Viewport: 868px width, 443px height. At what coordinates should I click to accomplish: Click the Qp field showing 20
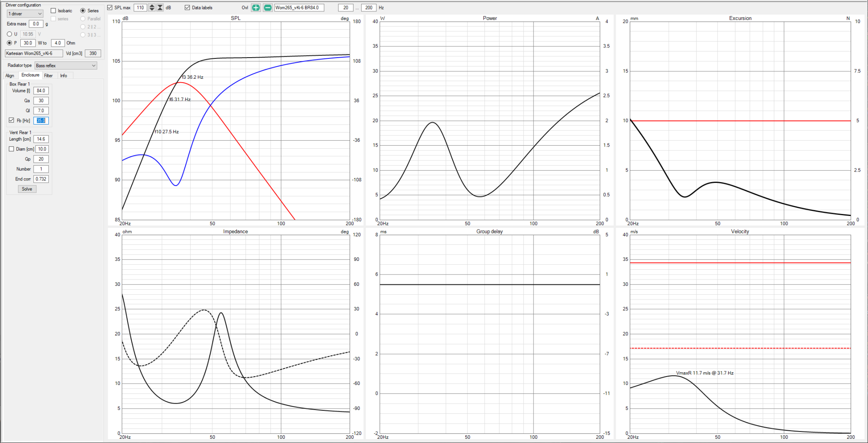point(41,159)
